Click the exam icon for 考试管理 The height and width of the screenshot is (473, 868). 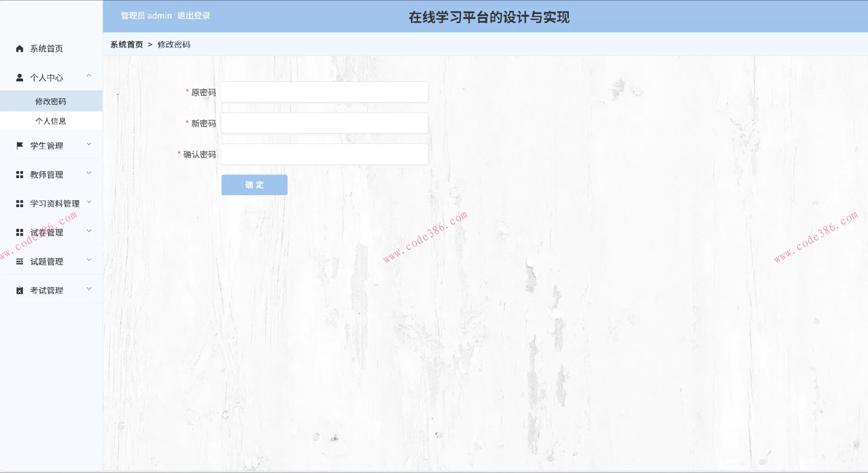[19, 290]
